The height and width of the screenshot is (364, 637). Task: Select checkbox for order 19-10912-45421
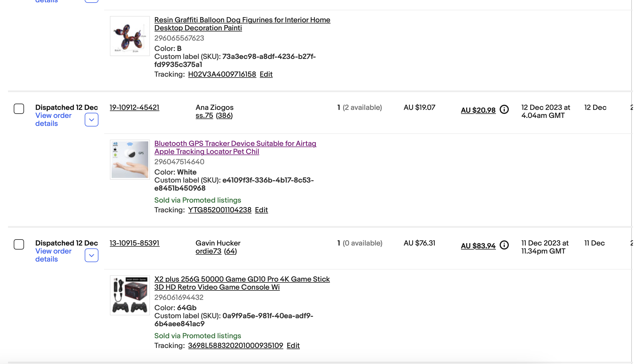click(x=19, y=109)
